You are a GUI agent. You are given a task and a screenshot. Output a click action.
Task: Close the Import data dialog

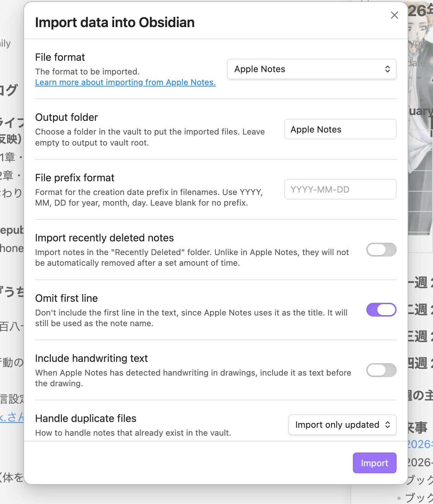coord(394,15)
